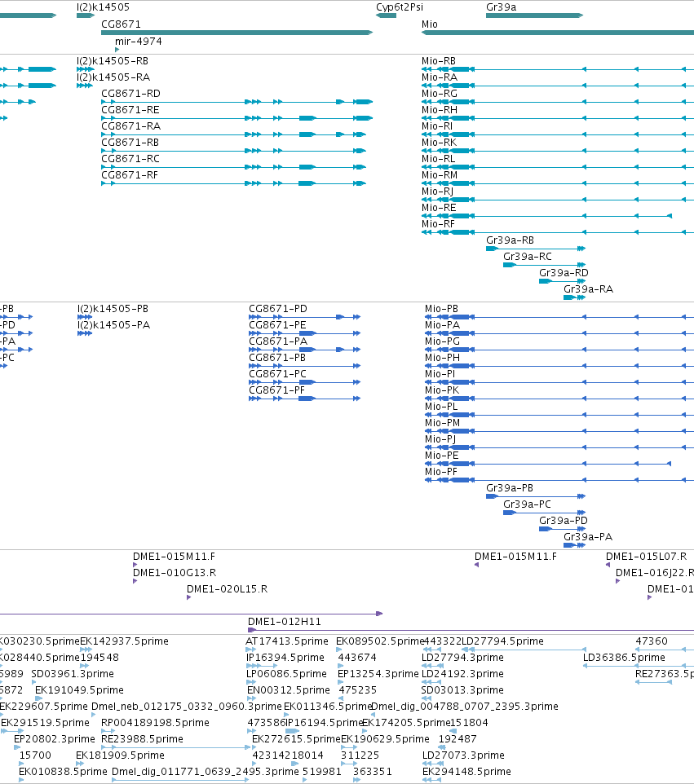Select protein CG8671-PE
This screenshot has width=694, height=784.
point(305,333)
